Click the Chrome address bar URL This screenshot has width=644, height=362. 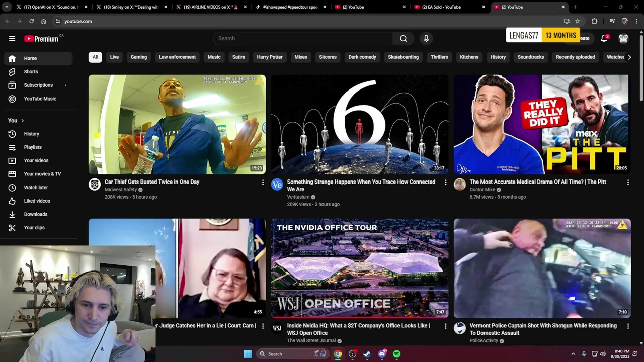click(78, 21)
